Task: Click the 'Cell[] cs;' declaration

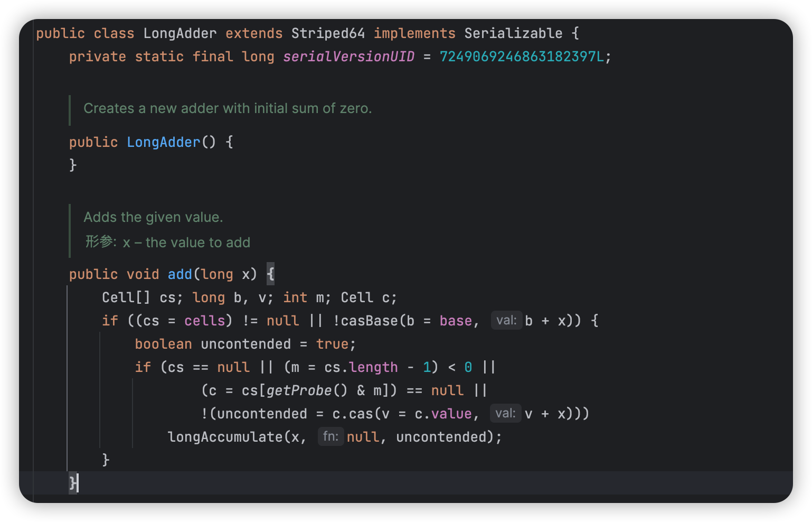Action: pyautogui.click(x=143, y=297)
